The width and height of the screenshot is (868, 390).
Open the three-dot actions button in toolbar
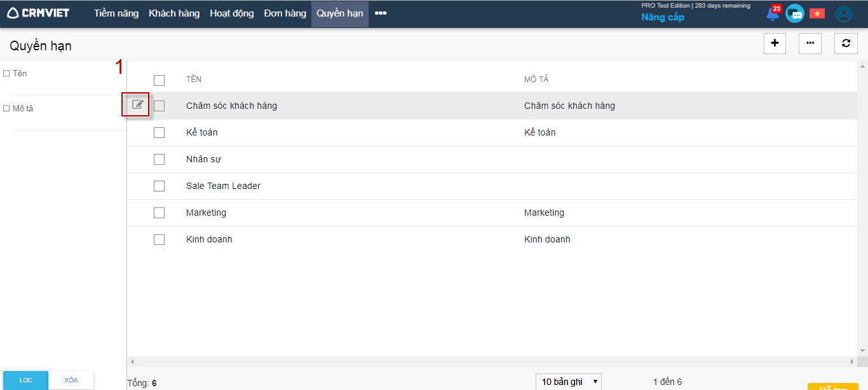click(x=810, y=43)
